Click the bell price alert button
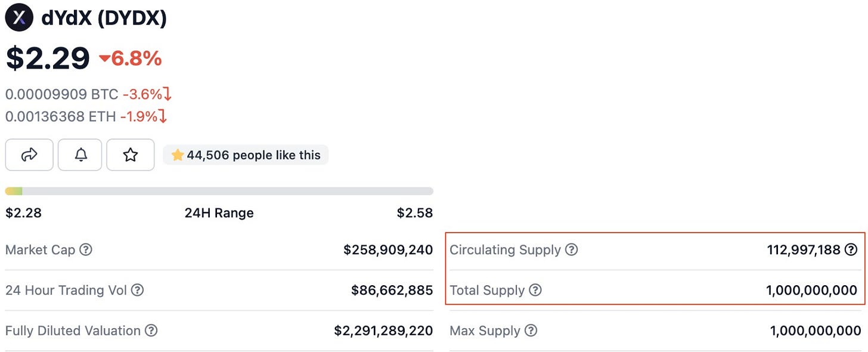This screenshot has height=352, width=868. [80, 155]
